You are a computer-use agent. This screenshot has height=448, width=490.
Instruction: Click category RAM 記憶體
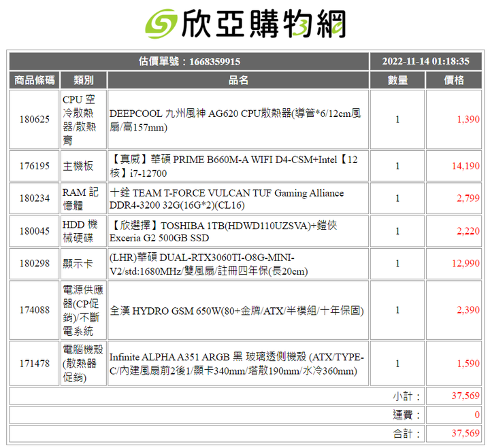(x=80, y=199)
